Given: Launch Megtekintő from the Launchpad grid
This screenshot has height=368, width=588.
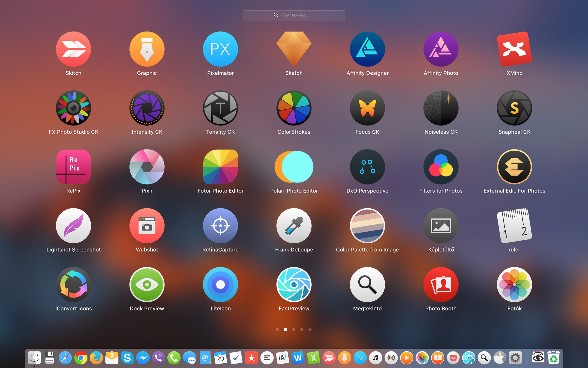Looking at the screenshot, I should click(x=367, y=285).
